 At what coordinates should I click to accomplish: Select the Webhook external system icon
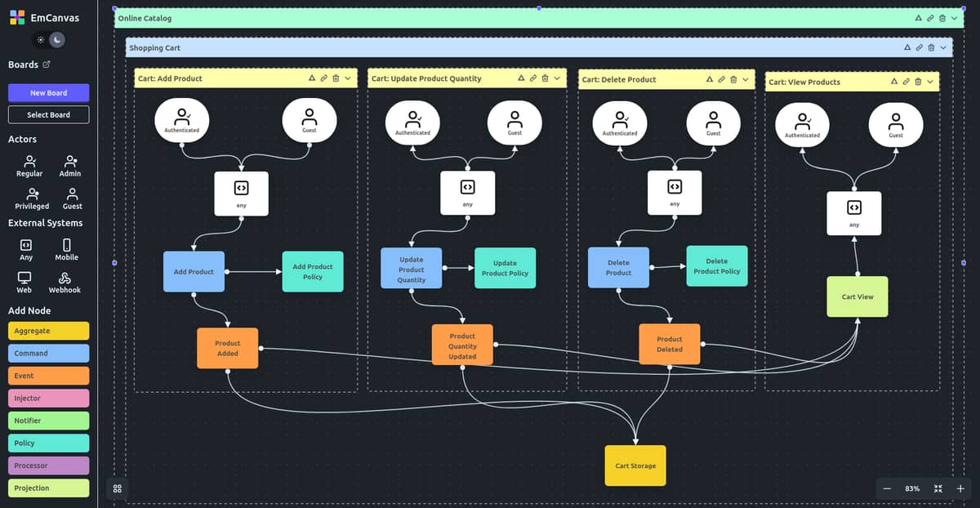click(x=65, y=279)
